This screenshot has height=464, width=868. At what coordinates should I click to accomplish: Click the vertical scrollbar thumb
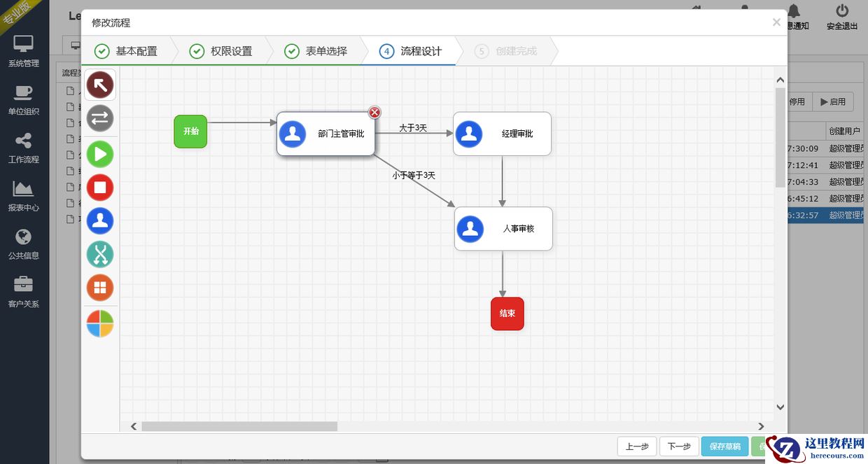(780, 137)
